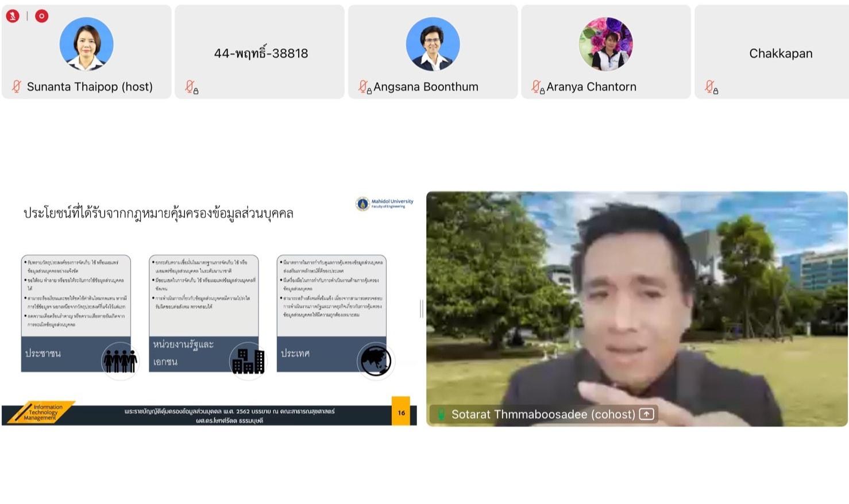Click muted mic icon beside Angsana Boonthum
This screenshot has width=849, height=504.
pyautogui.click(x=364, y=87)
